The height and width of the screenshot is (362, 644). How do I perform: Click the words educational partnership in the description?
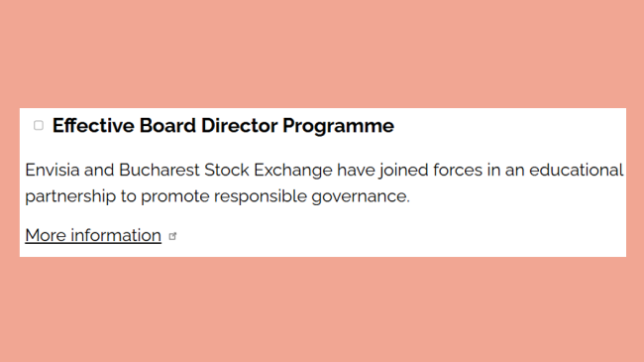[x=577, y=170]
